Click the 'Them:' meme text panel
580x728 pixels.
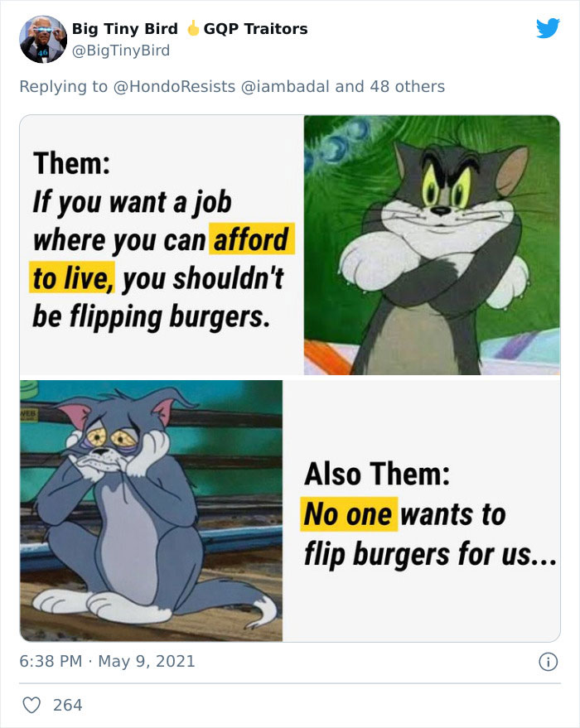[162, 245]
